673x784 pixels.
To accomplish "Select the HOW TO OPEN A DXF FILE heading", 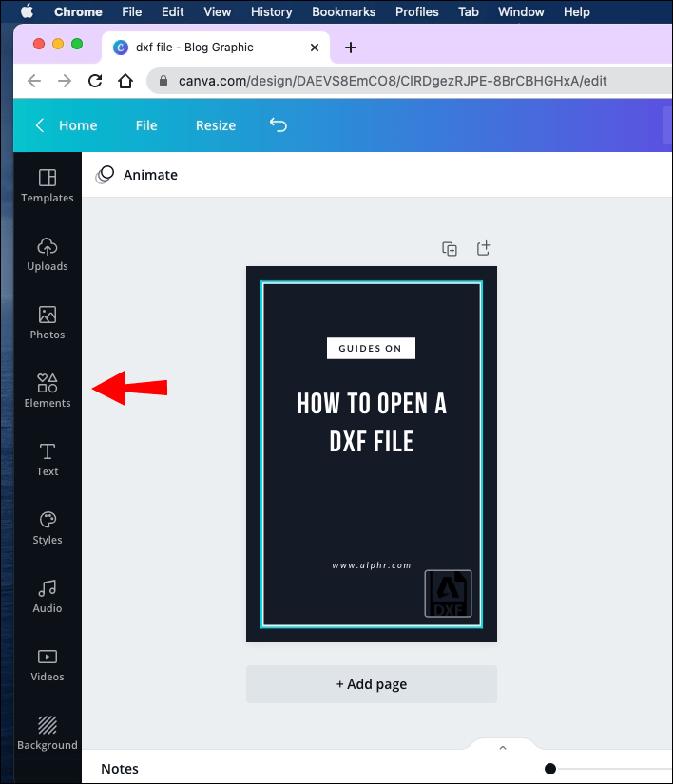I will pyautogui.click(x=372, y=422).
